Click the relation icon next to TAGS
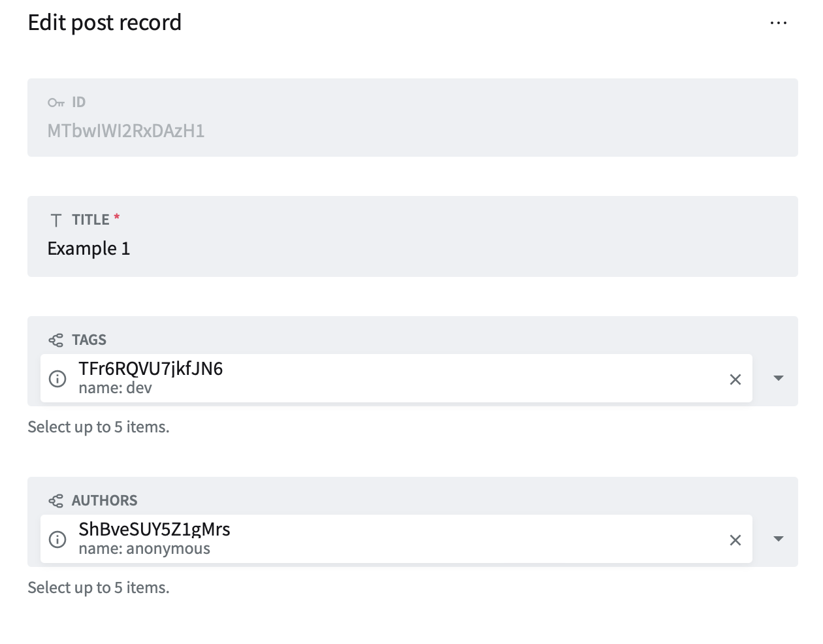Image resolution: width=823 pixels, height=644 pixels. 56,340
